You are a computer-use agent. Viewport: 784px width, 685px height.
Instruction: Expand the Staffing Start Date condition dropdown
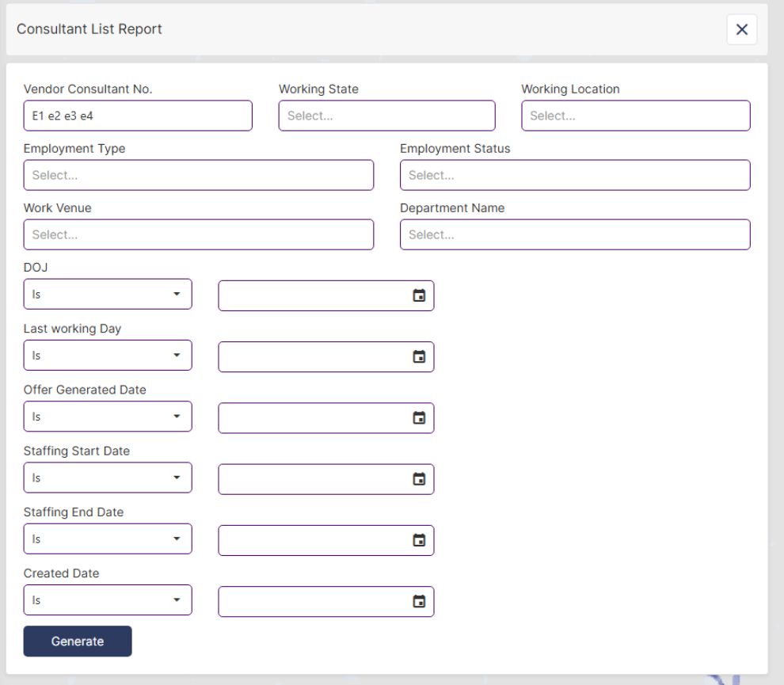tap(108, 478)
